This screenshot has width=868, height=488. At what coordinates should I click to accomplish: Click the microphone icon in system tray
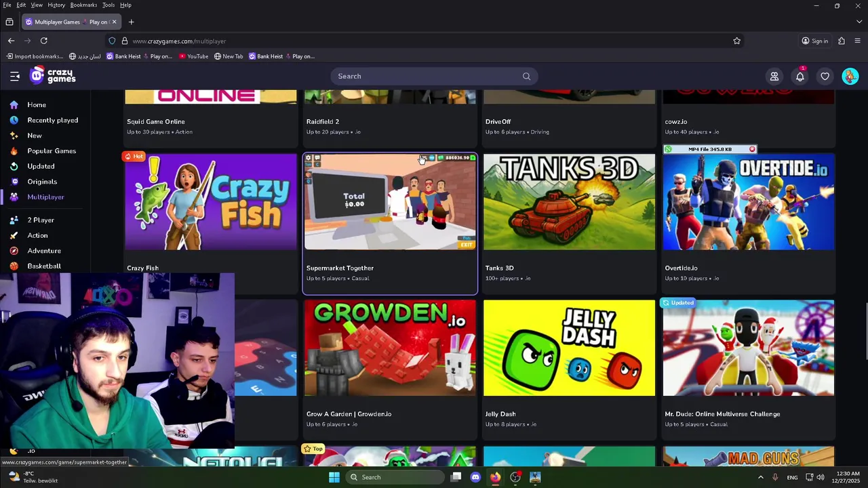pos(775,477)
